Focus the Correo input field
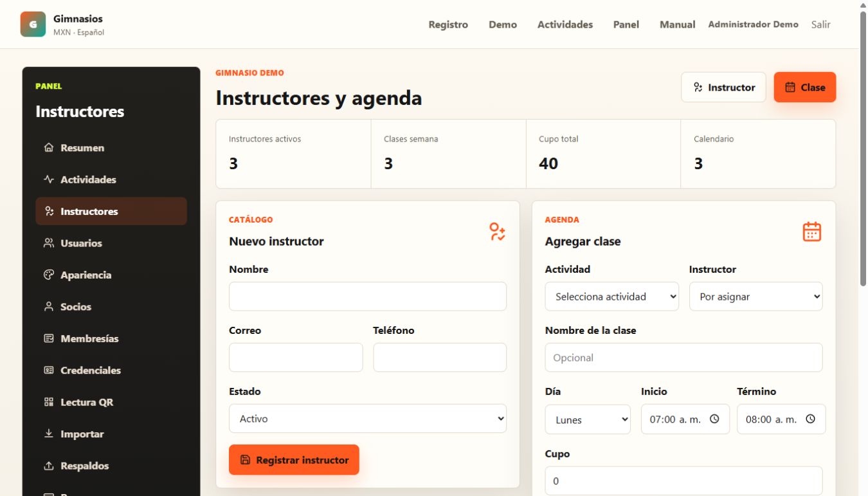This screenshot has width=868, height=496. (296, 358)
